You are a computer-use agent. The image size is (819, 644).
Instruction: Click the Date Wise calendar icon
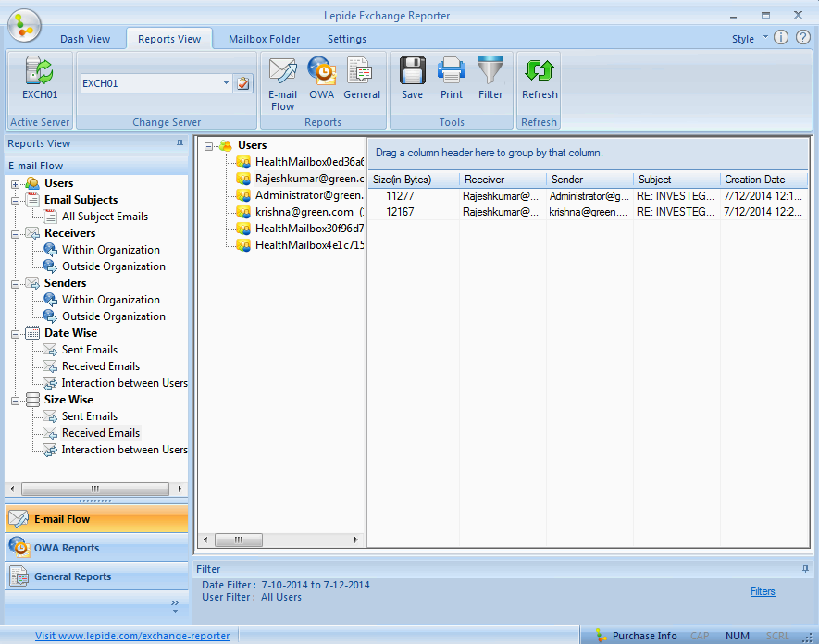click(x=32, y=333)
